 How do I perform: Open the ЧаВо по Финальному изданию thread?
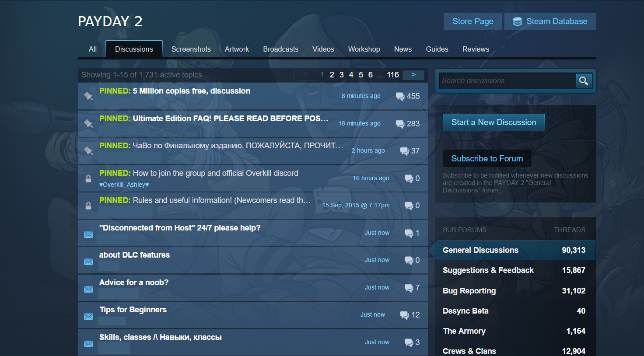(238, 146)
